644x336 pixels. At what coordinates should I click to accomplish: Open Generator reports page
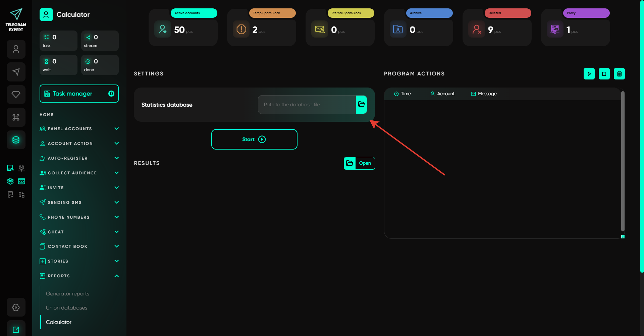point(67,294)
